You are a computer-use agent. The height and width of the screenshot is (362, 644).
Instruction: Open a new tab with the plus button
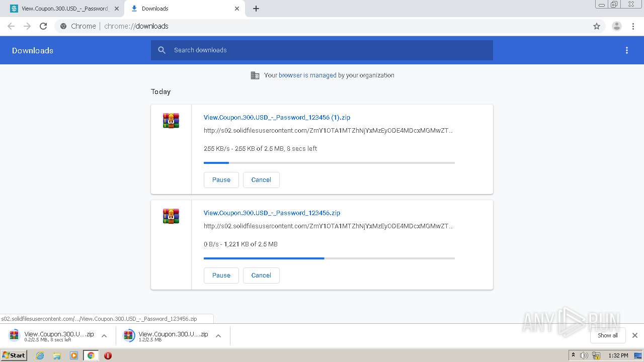[x=256, y=9]
